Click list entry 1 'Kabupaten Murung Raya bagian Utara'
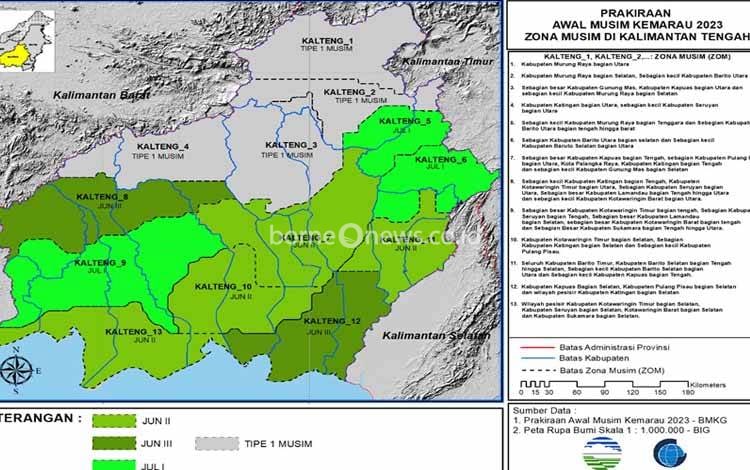 click(575, 64)
